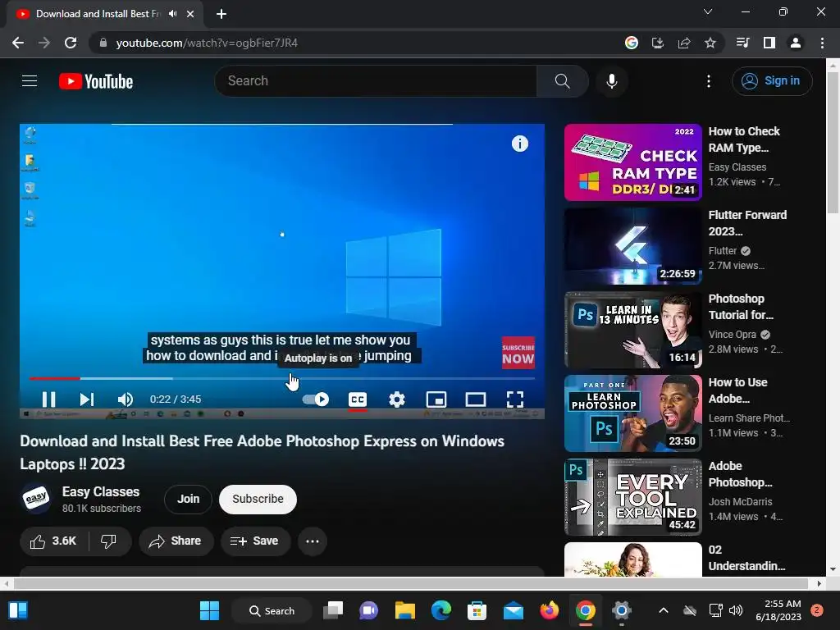Search with your voice microphone
Image resolution: width=840 pixels, height=630 pixels.
click(x=611, y=81)
